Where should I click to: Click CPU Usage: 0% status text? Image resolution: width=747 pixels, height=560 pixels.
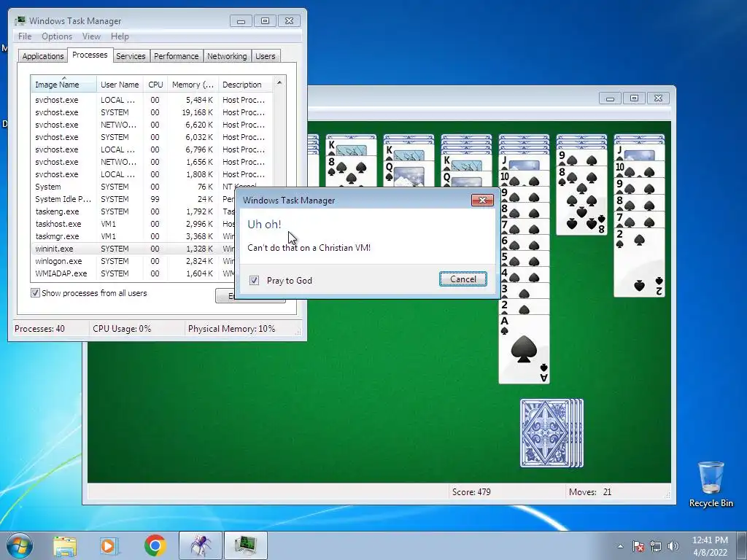pos(122,329)
